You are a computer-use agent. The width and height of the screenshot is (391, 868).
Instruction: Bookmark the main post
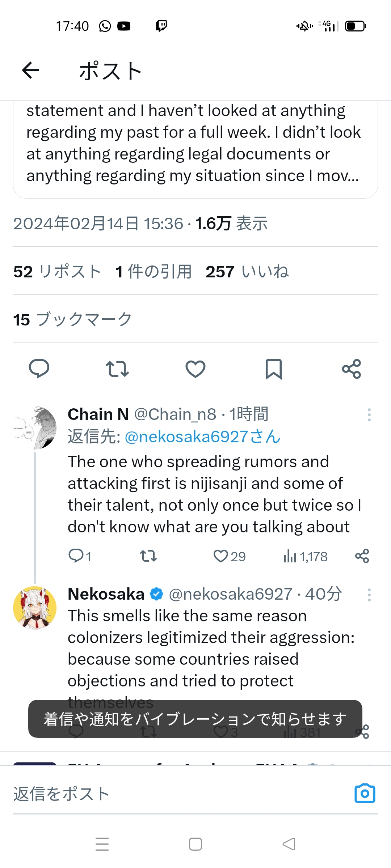tap(274, 369)
